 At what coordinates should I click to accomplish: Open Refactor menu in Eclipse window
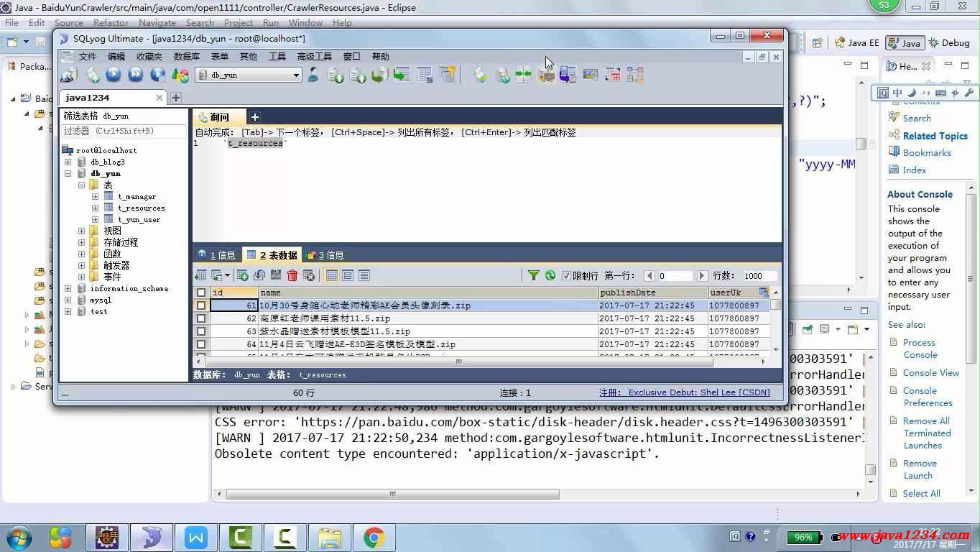111,23
